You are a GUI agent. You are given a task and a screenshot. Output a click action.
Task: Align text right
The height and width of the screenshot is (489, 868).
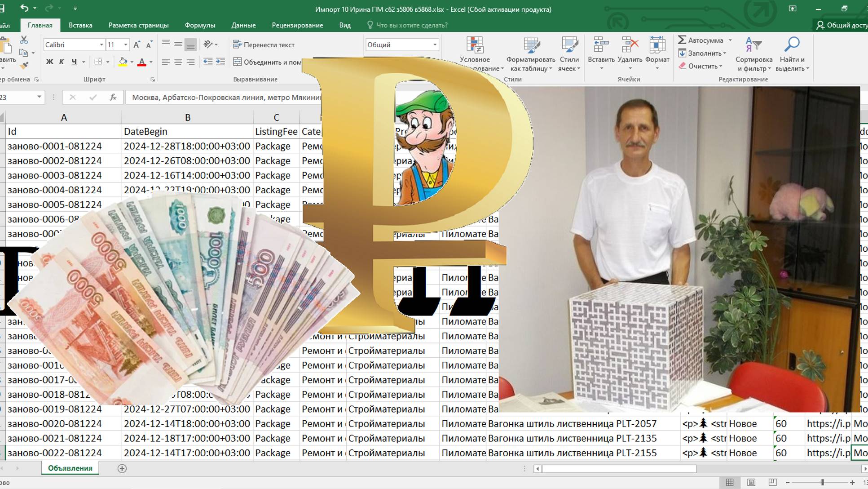(x=190, y=62)
